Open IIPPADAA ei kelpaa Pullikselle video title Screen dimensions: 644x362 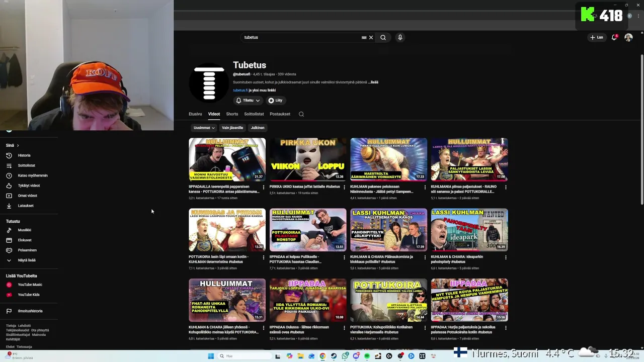(x=295, y=259)
